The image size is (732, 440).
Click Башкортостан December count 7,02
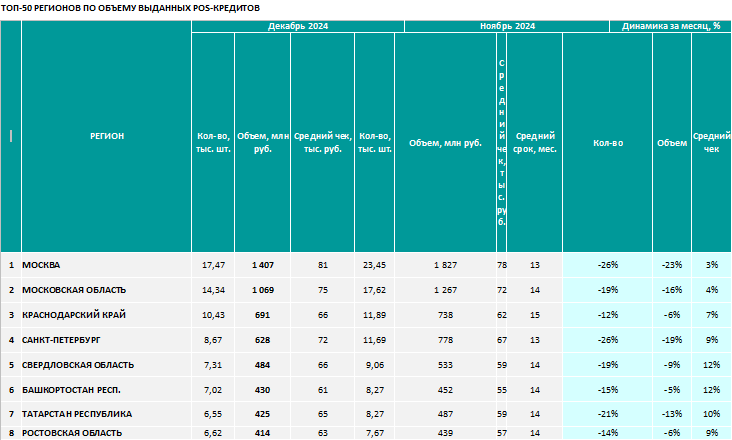click(213, 390)
